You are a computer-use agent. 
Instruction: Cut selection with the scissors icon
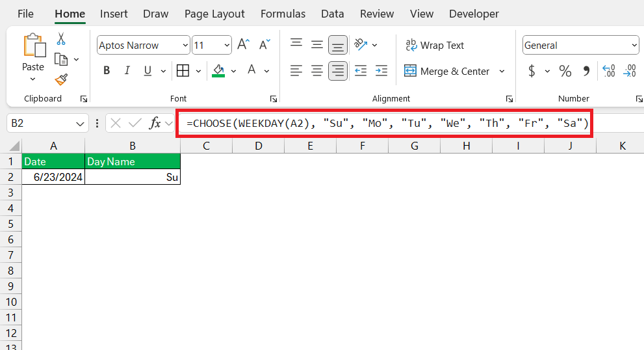[61, 39]
